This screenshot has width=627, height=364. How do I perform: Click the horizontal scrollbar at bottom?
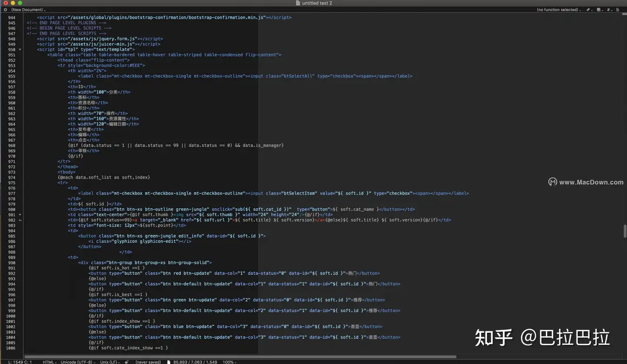tap(240, 357)
